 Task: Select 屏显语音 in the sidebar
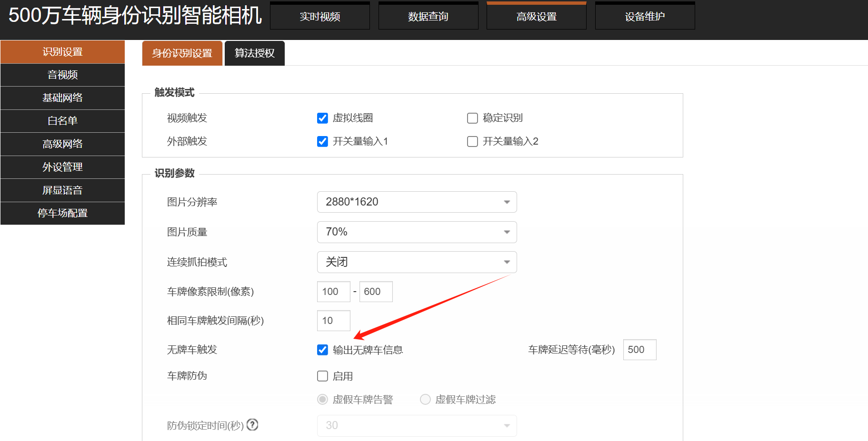pos(62,190)
